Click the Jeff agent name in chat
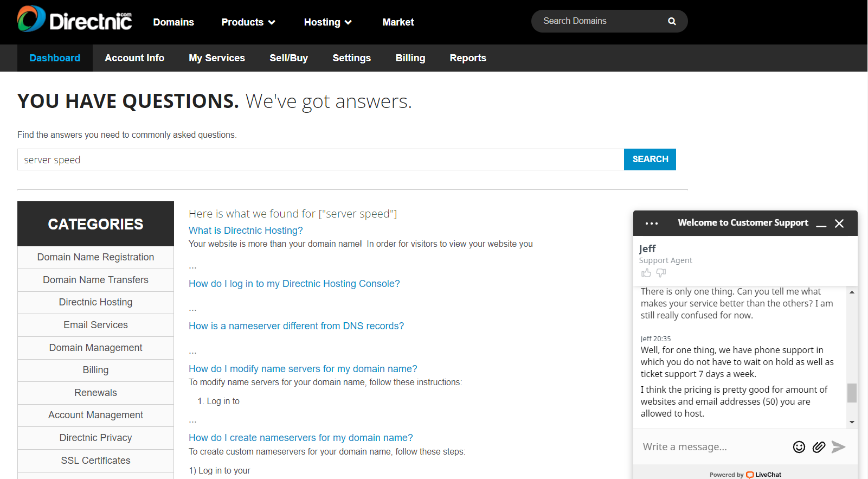This screenshot has width=868, height=479. click(647, 249)
